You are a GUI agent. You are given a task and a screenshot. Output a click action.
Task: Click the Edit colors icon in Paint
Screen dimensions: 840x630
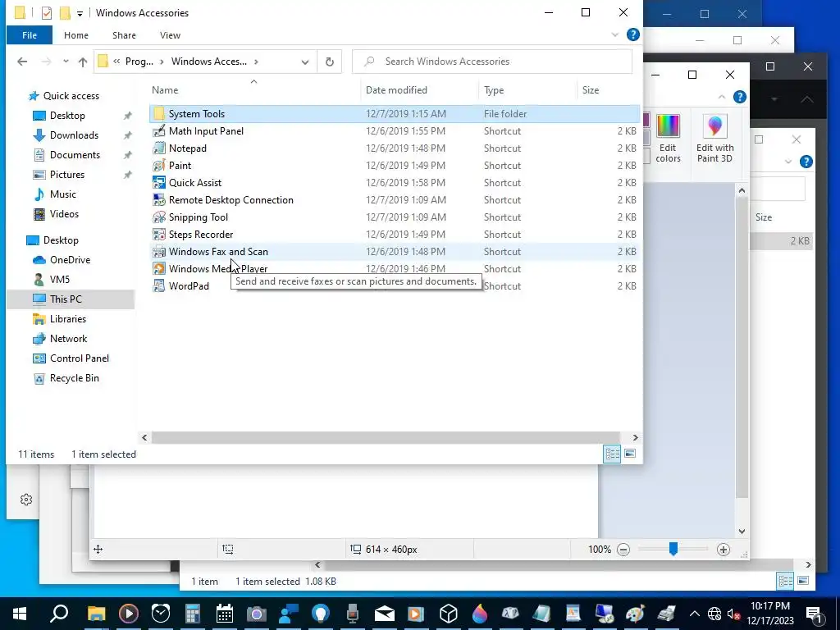tap(668, 138)
